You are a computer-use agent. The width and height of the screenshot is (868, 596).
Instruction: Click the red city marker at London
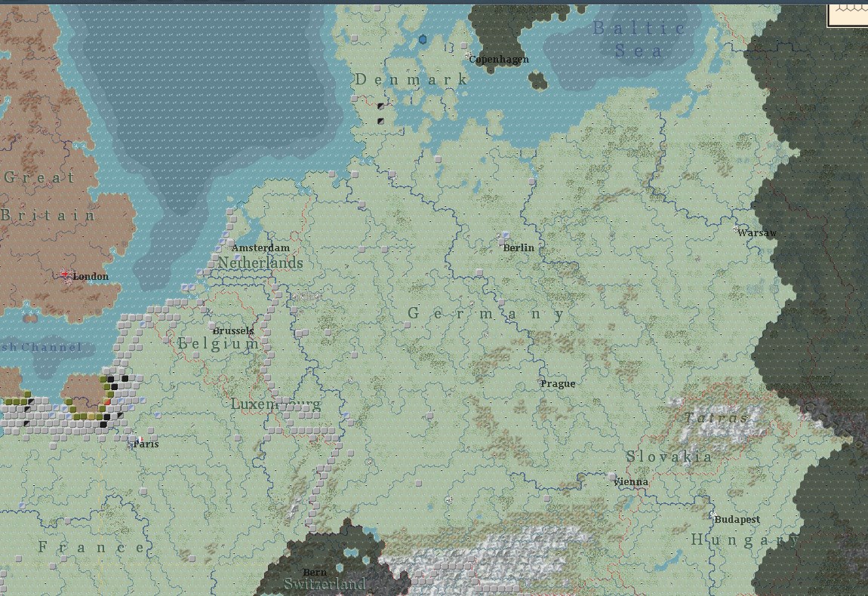[66, 275]
